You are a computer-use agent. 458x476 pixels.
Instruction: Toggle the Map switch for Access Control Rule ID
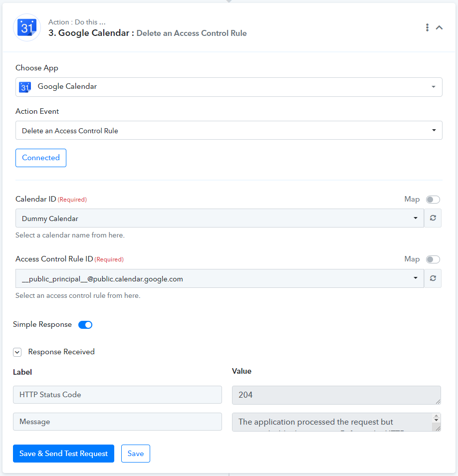433,259
